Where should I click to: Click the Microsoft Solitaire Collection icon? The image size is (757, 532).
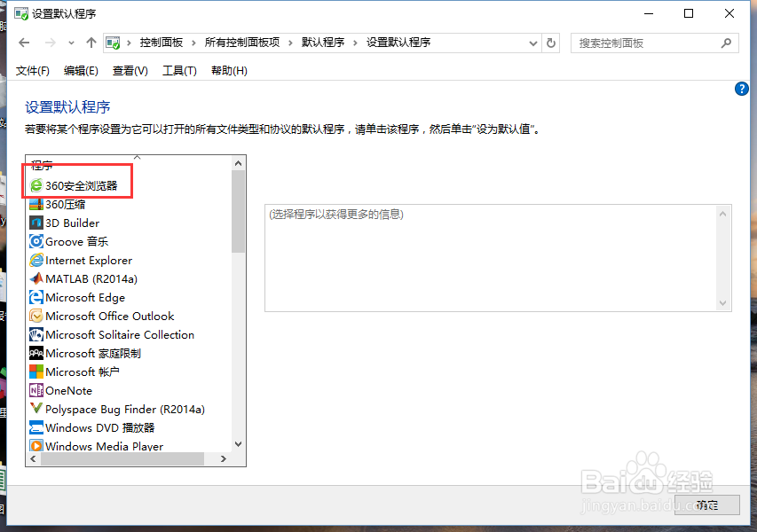[36, 335]
